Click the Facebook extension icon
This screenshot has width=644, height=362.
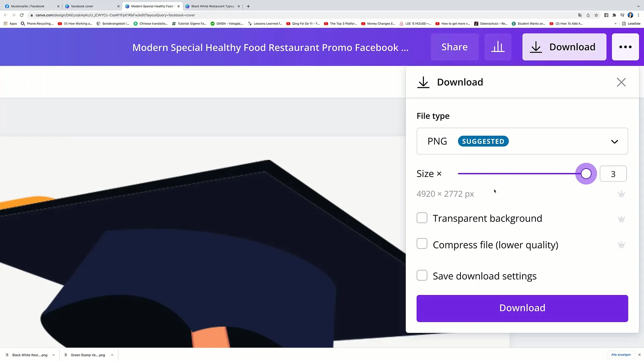click(x=606, y=15)
